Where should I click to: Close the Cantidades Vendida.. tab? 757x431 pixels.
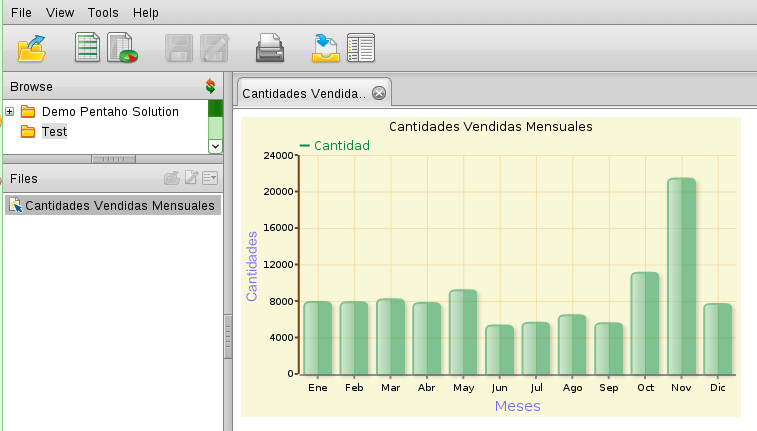(x=379, y=93)
